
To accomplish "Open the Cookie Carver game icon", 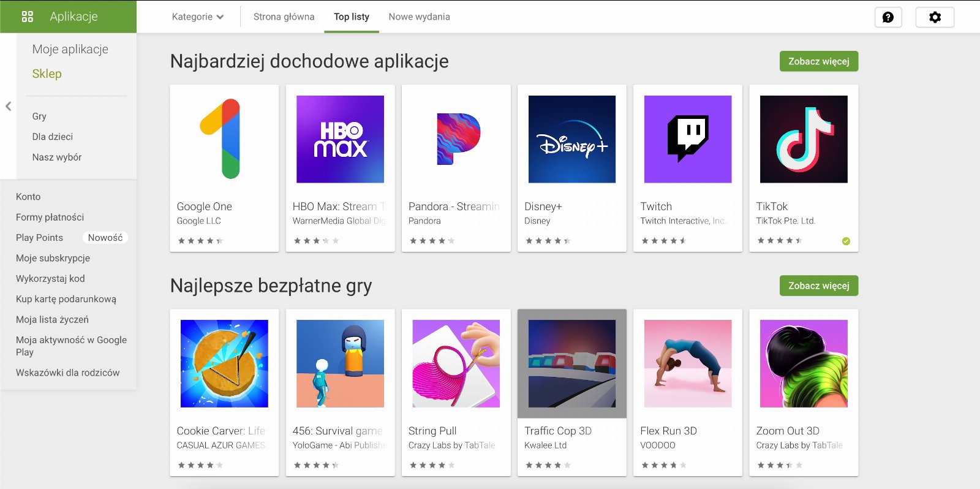I will coord(224,363).
